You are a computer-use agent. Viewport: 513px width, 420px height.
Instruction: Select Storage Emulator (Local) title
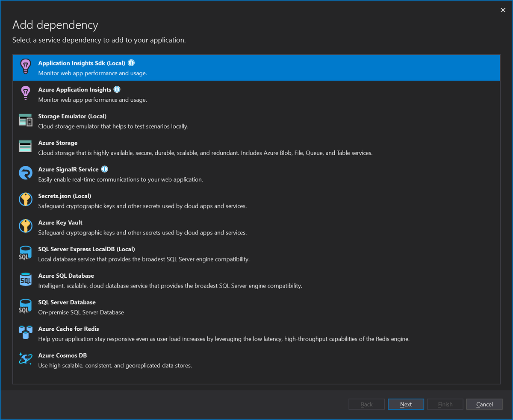tap(72, 116)
